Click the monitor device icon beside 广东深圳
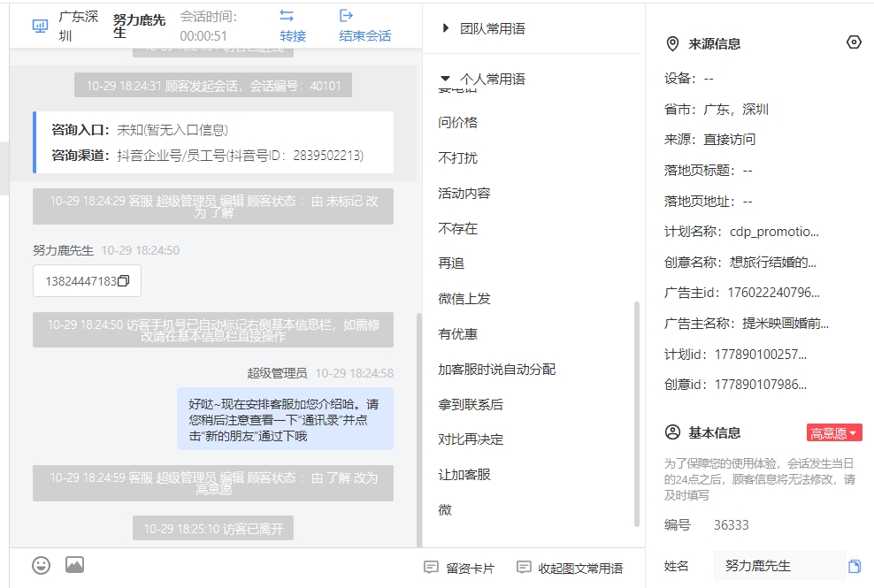This screenshot has height=588, width=874. pos(40,26)
